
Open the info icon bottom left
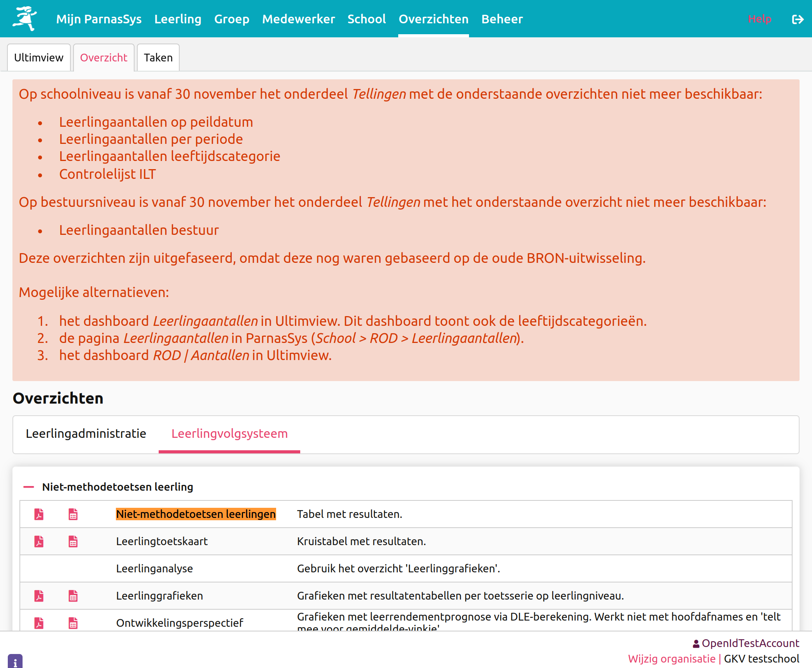click(x=16, y=661)
